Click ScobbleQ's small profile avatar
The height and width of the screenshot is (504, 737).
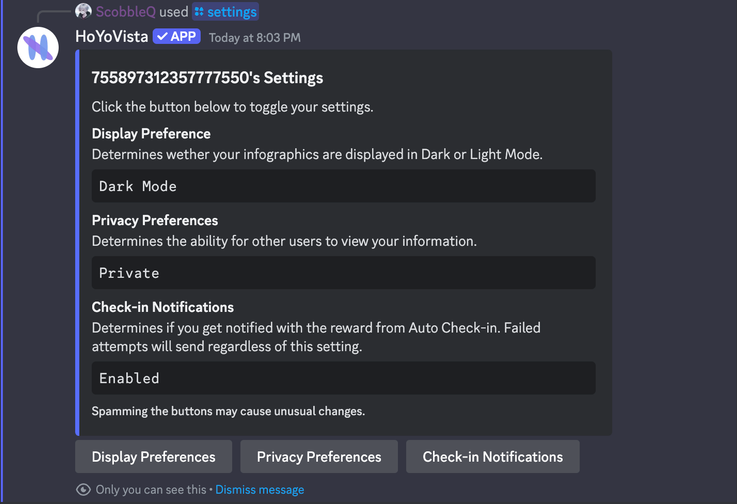84,12
